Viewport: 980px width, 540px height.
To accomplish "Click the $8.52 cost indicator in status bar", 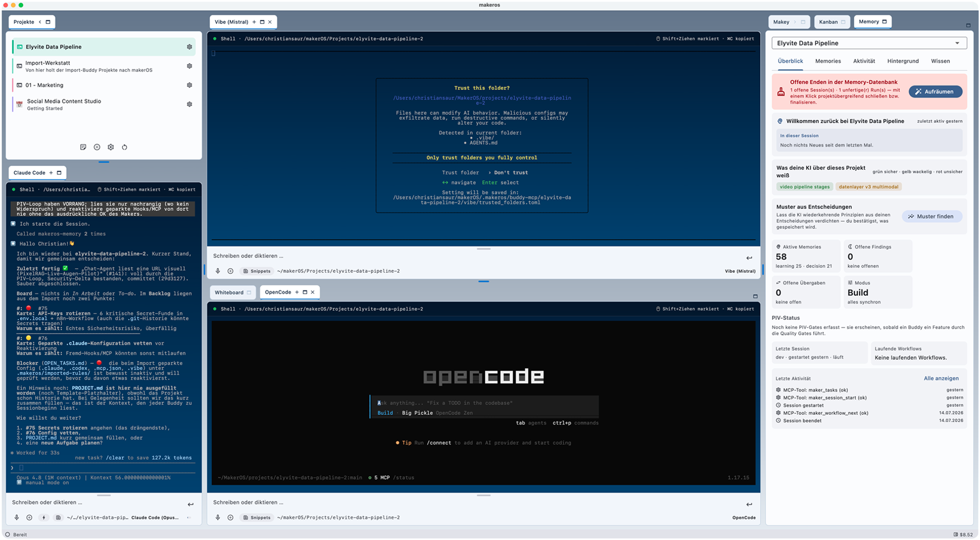I will (963, 535).
